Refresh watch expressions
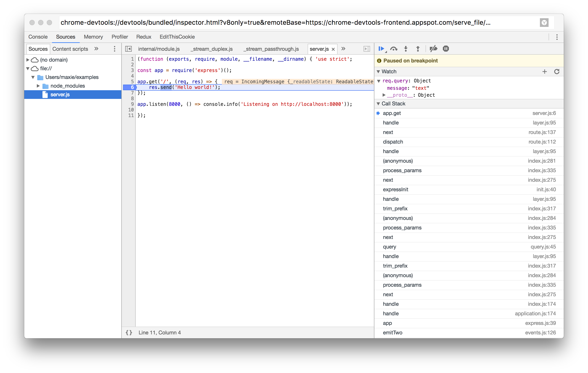The image size is (588, 373). pyautogui.click(x=557, y=72)
